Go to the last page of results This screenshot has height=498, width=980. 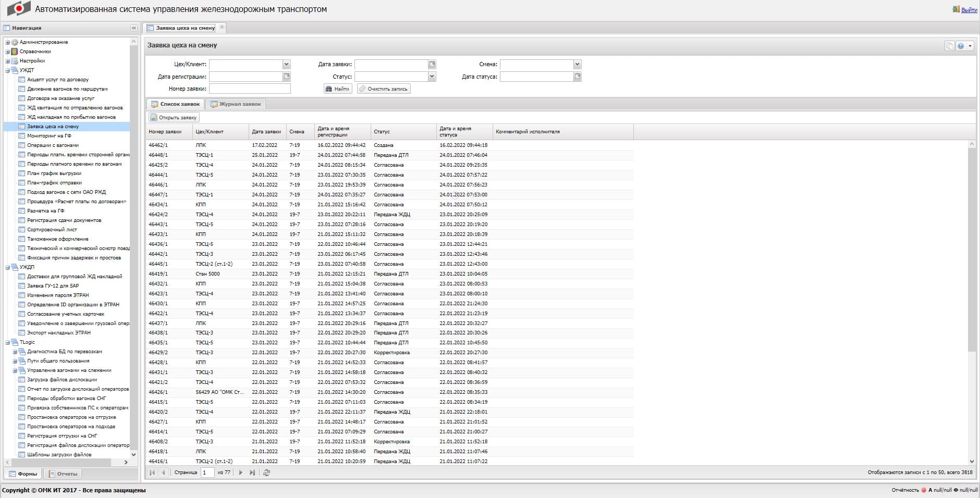pos(252,472)
